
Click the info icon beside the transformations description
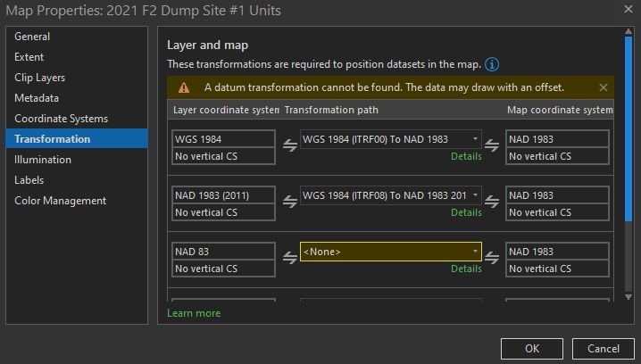[492, 65]
